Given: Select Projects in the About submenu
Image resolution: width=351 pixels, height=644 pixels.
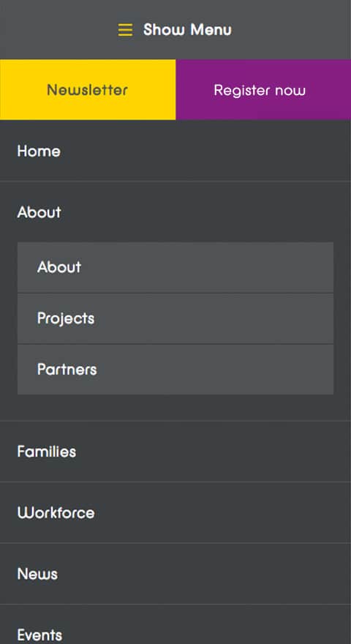Looking at the screenshot, I should pyautogui.click(x=175, y=319).
